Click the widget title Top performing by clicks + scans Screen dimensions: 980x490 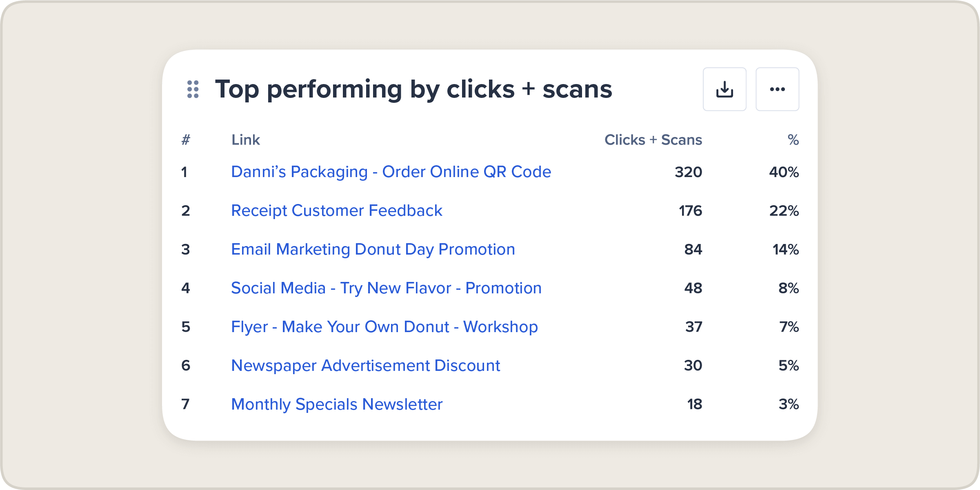coord(413,89)
